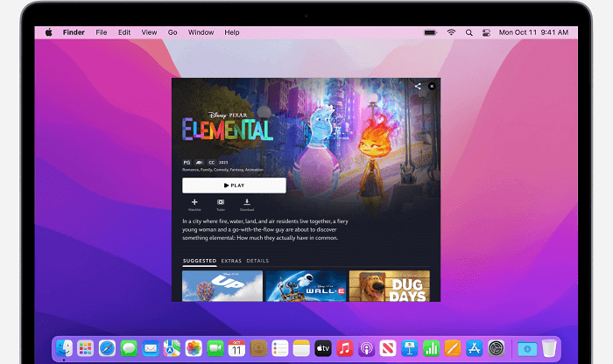Open the Help menu
Viewport: 613px width, 364px height.
pyautogui.click(x=231, y=32)
